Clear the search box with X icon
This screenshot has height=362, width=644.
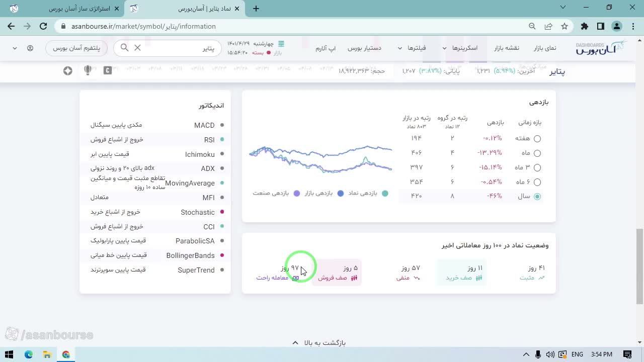point(137,48)
